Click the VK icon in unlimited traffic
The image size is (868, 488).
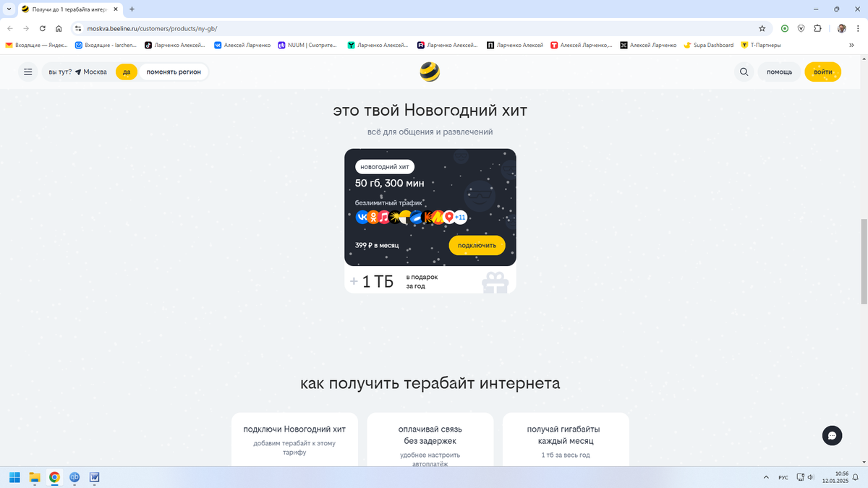point(362,217)
